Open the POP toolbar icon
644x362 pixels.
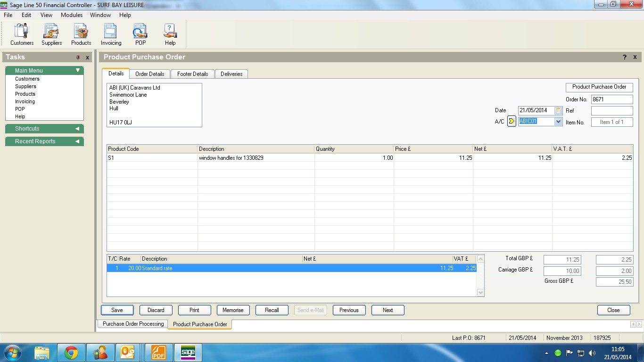pyautogui.click(x=140, y=34)
